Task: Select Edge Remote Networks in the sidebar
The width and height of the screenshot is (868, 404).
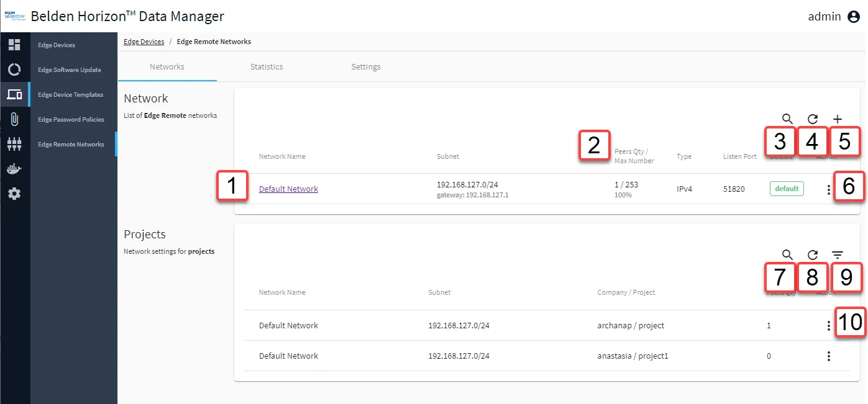Action: tap(73, 144)
